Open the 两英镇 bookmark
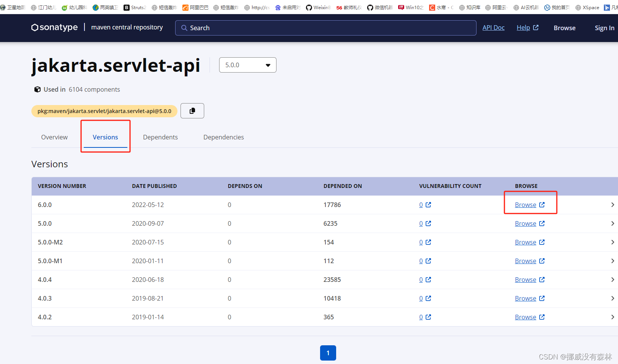This screenshot has height=364, width=618. coord(105,7)
